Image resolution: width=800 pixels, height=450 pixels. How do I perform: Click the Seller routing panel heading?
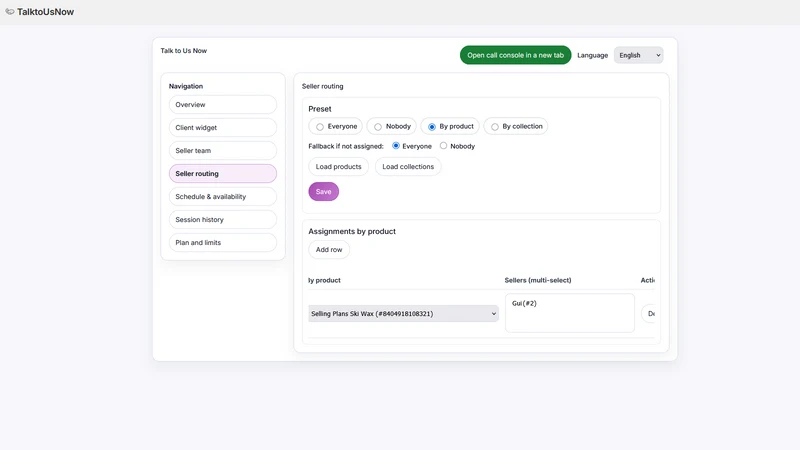322,86
